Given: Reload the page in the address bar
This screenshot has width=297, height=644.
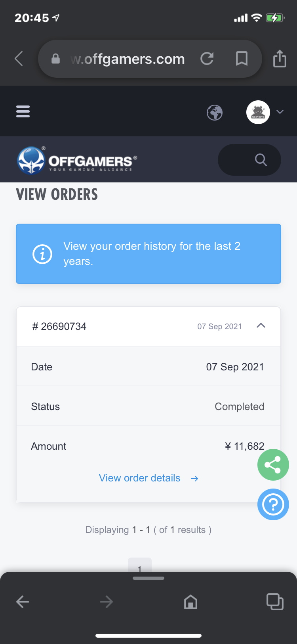Looking at the screenshot, I should pyautogui.click(x=207, y=59).
